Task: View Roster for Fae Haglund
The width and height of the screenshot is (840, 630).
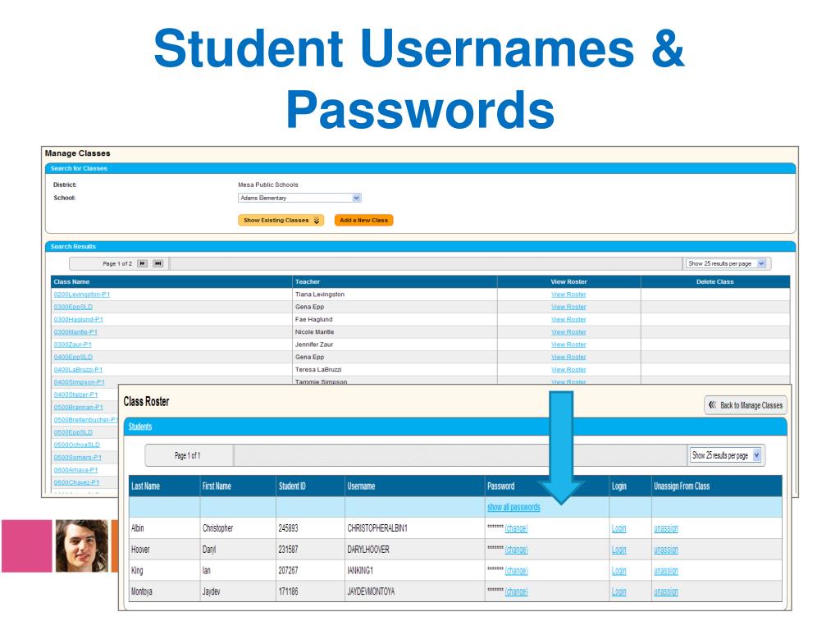Action: coord(568,319)
